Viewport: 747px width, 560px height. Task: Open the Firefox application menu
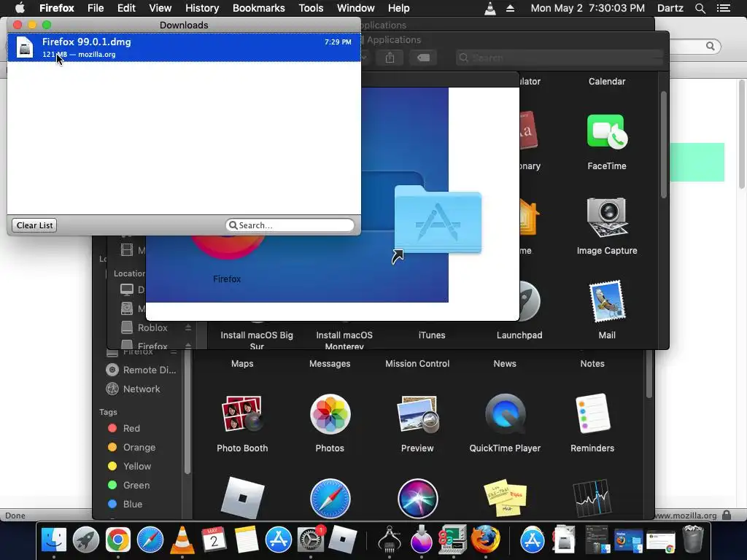point(57,8)
